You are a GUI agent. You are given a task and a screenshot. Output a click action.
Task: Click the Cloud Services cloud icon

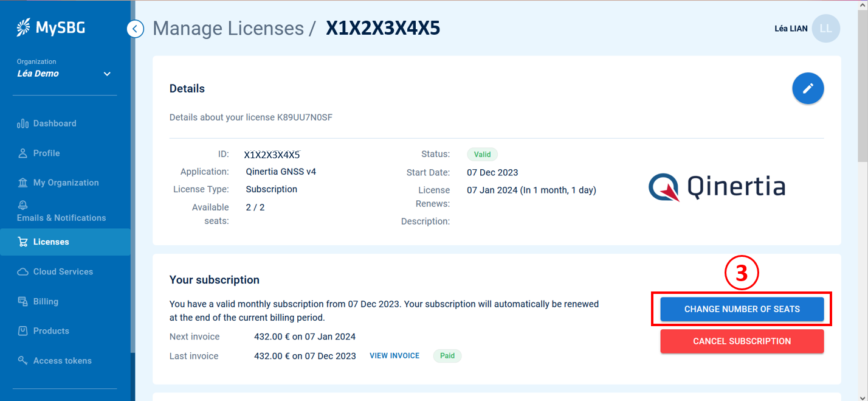[23, 272]
